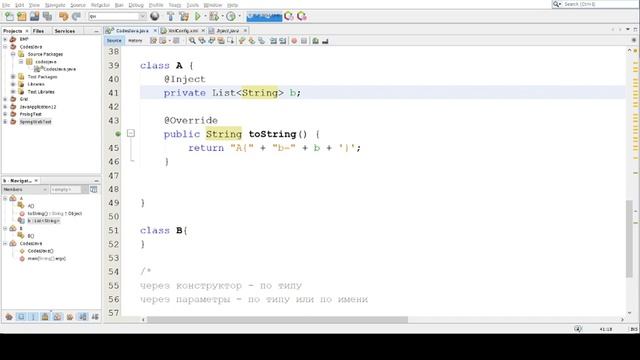The image size is (640, 360).
Task: Toggle the last Navigator filter button
Action: pyautogui.click(x=95, y=317)
